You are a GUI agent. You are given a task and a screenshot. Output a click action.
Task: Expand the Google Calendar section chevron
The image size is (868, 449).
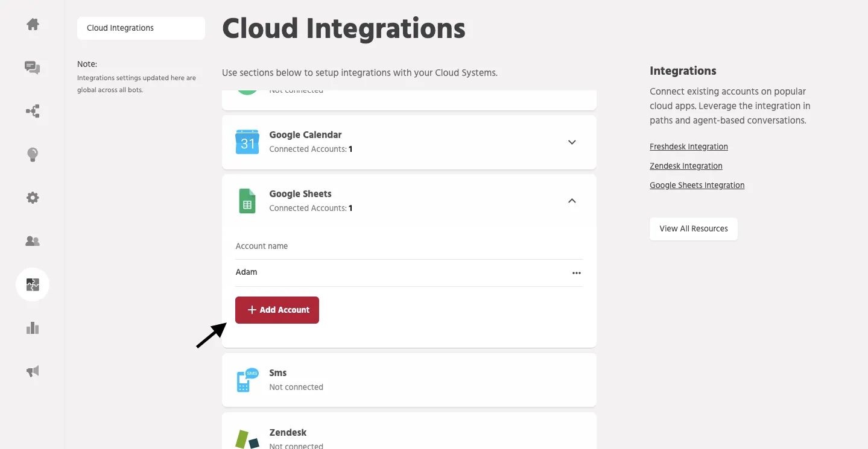[572, 142]
